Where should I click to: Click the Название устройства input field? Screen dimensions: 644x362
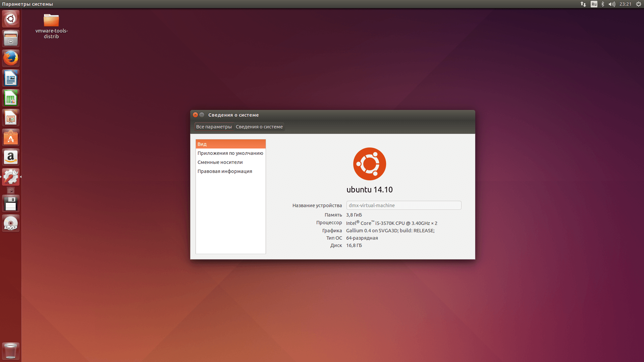click(x=404, y=205)
